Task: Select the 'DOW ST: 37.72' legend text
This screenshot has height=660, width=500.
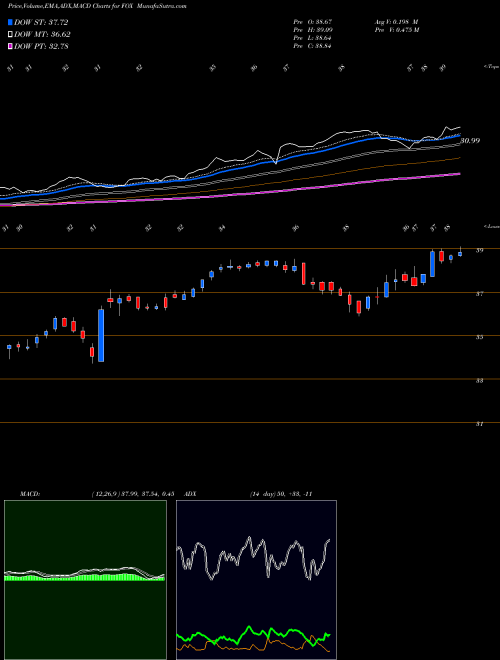Action: (41, 22)
